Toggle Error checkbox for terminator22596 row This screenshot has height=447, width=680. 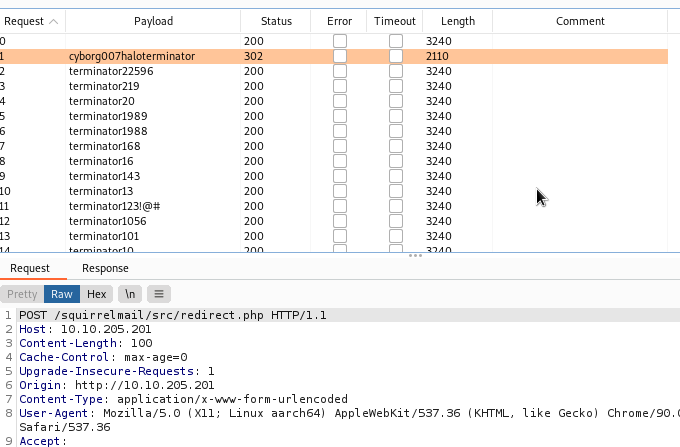coord(340,71)
